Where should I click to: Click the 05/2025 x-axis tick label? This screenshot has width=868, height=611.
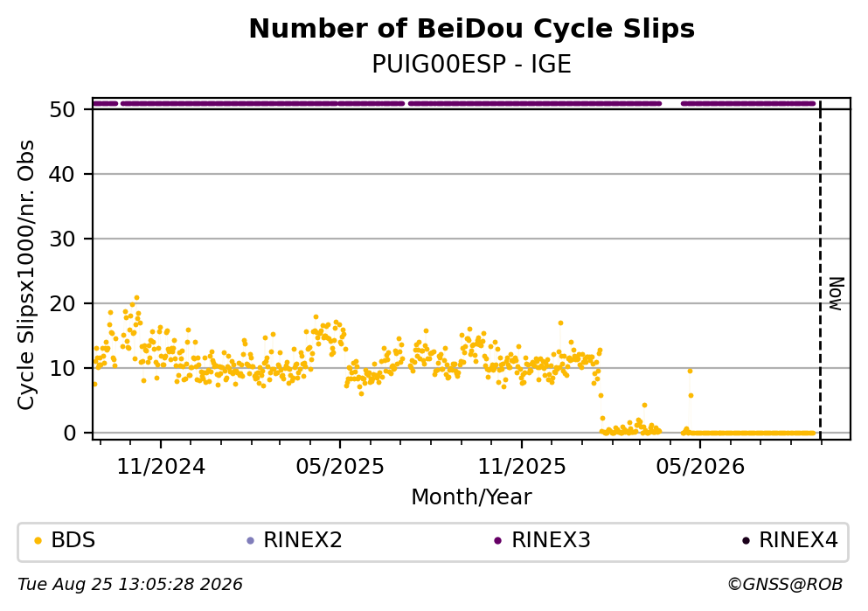pyautogui.click(x=340, y=467)
